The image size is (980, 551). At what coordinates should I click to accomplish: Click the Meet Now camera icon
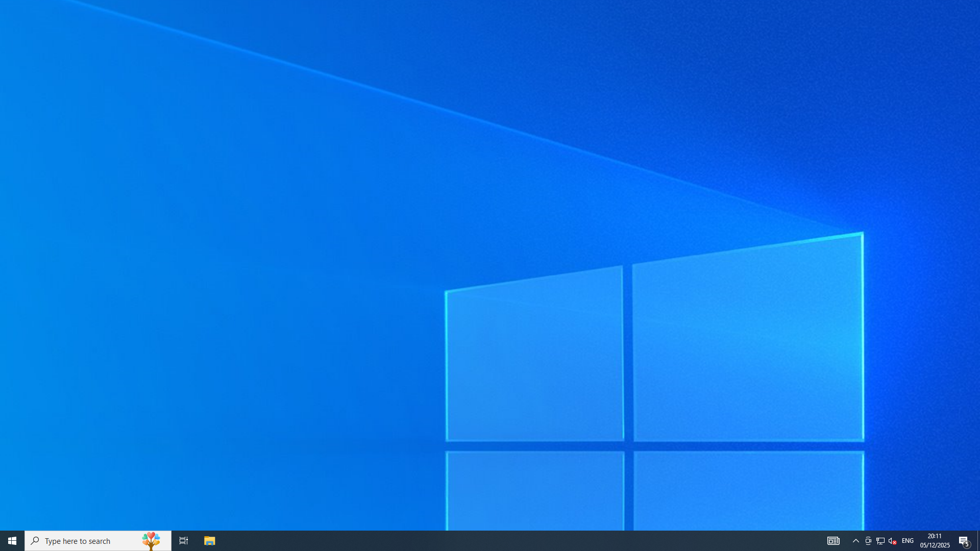(x=868, y=541)
